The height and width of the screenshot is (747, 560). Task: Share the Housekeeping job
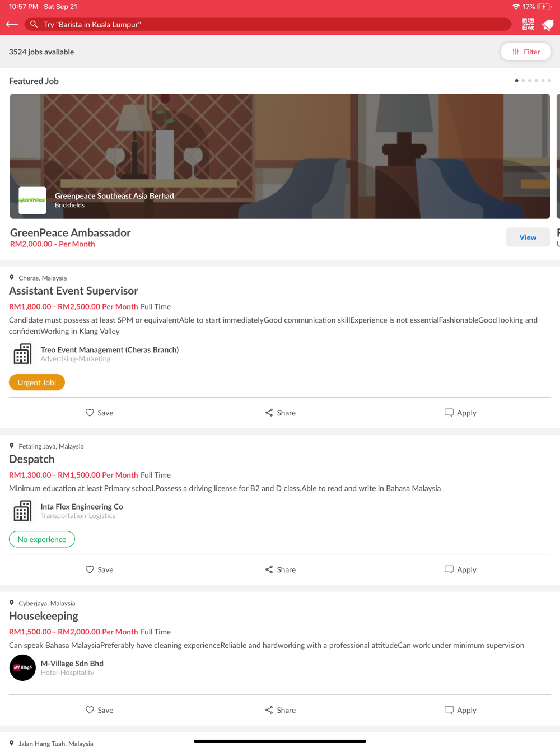tap(280, 710)
